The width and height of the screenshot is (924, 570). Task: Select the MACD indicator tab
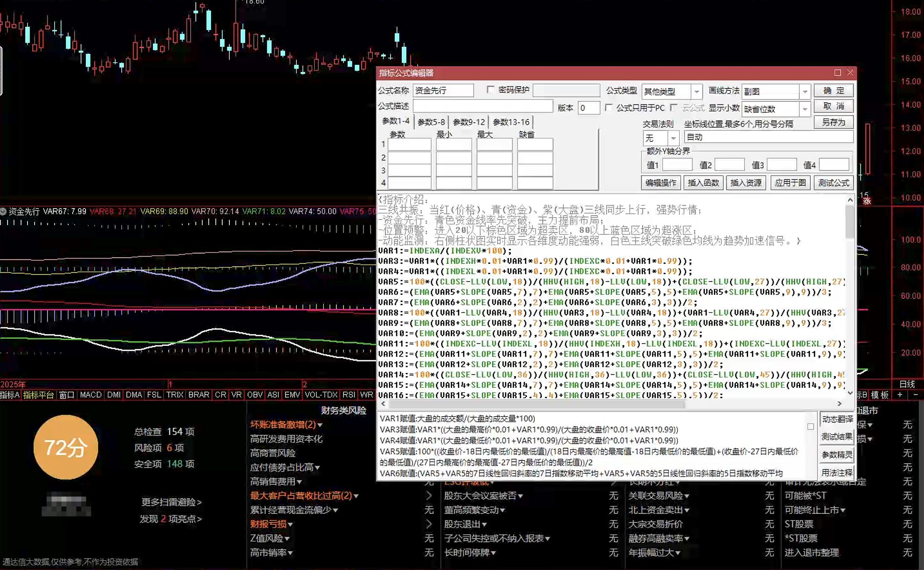point(91,395)
